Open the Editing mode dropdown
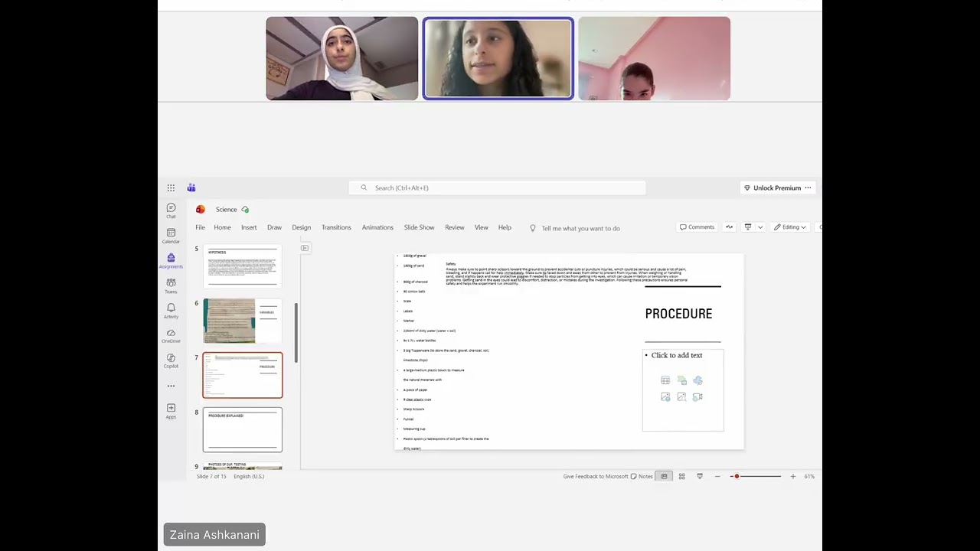This screenshot has height=551, width=980. click(x=789, y=227)
